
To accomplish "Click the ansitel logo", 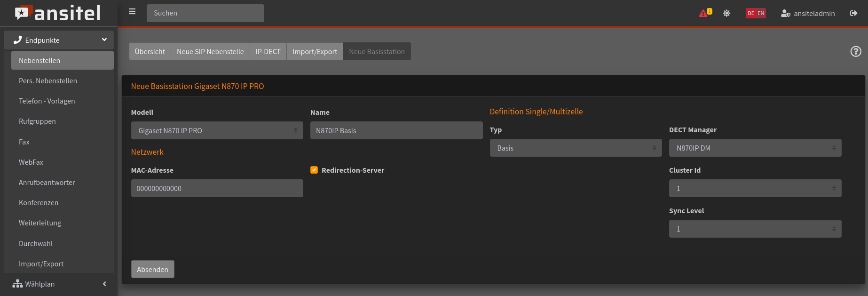I will [58, 13].
